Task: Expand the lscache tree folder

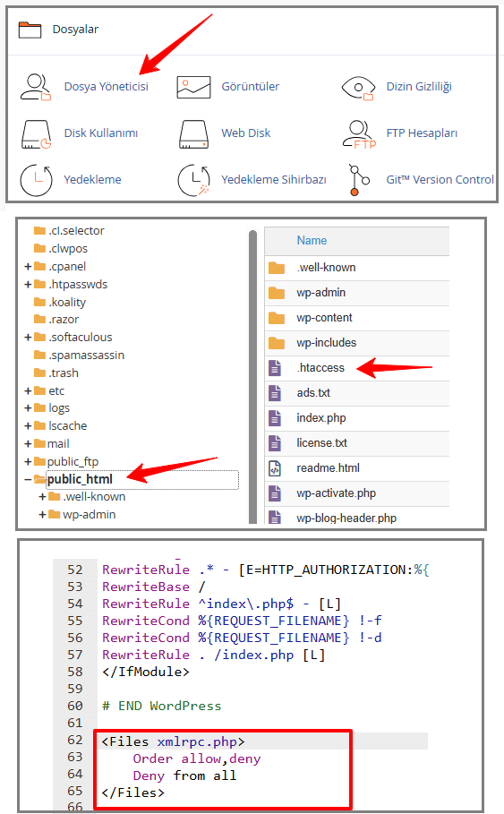Action: [28, 426]
